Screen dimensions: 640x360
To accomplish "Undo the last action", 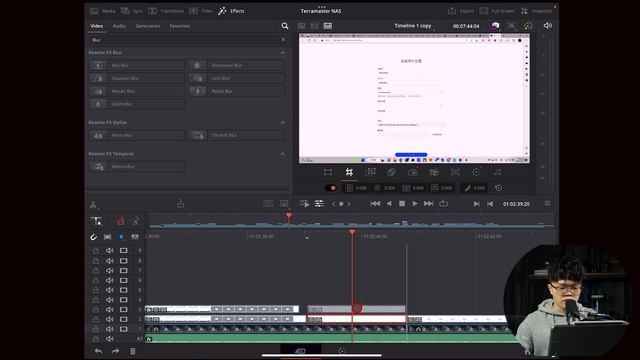I will (x=98, y=351).
